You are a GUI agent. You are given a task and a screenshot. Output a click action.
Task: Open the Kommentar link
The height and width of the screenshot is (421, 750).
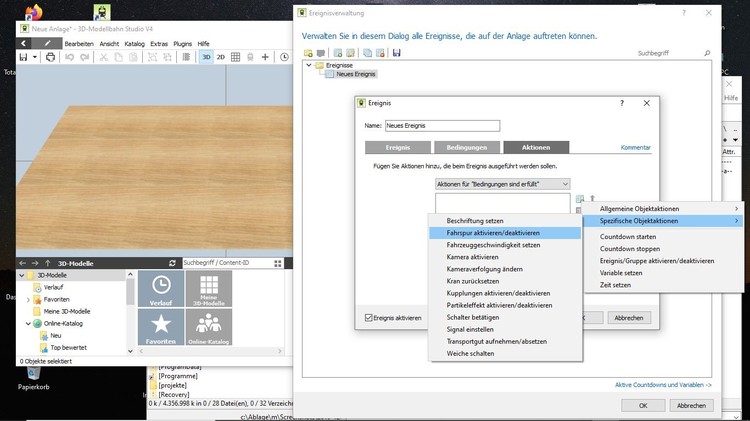pos(636,147)
